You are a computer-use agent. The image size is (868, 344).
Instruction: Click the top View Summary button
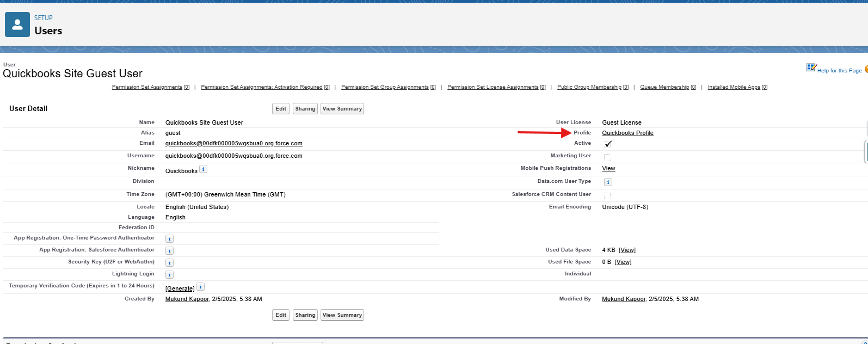[x=342, y=109]
